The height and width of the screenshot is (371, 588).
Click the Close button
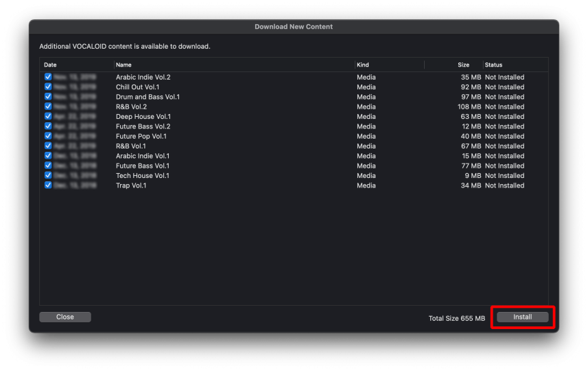pos(65,317)
